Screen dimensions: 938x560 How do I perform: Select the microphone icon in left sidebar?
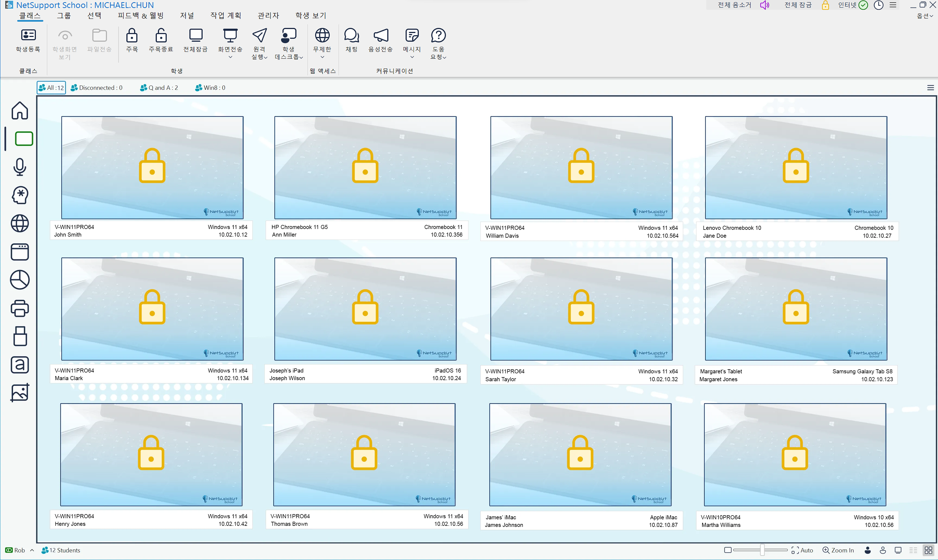click(x=20, y=167)
